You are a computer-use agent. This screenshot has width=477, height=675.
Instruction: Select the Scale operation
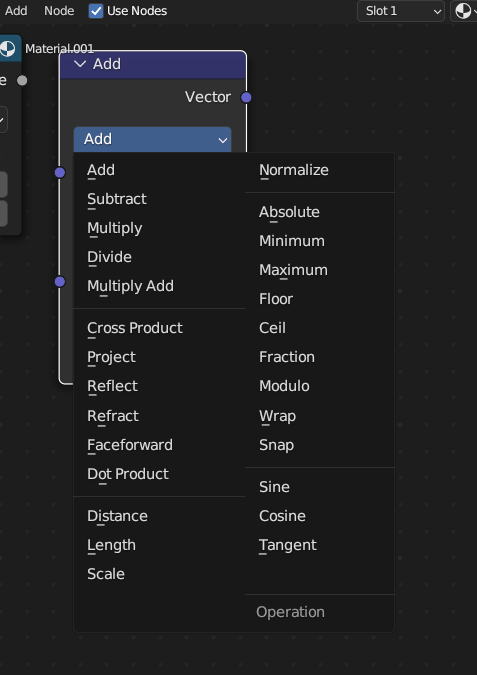tap(159, 574)
